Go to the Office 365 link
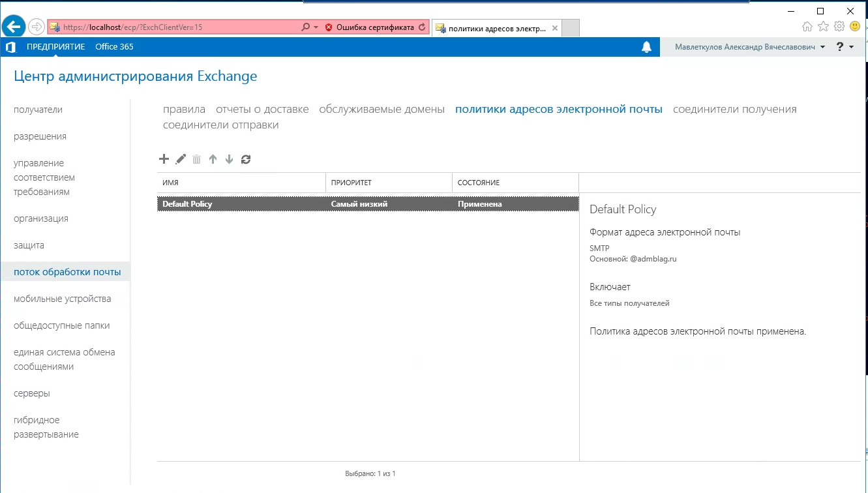Screen dimensions: 868x493 (x=114, y=47)
